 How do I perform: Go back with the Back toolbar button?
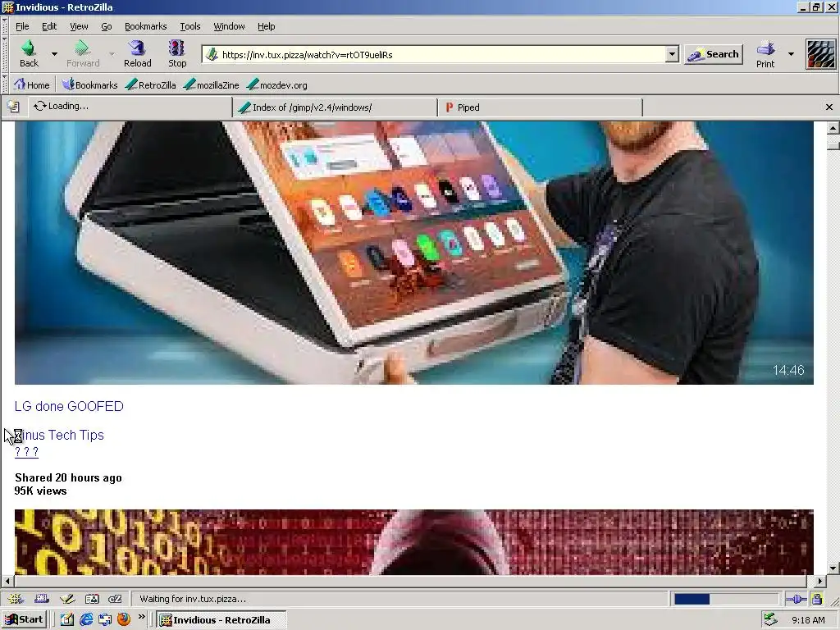tap(29, 54)
